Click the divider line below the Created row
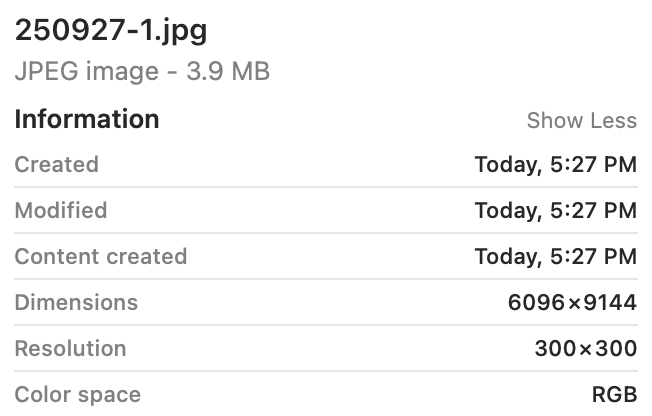This screenshot has height=416, width=652. click(325, 187)
